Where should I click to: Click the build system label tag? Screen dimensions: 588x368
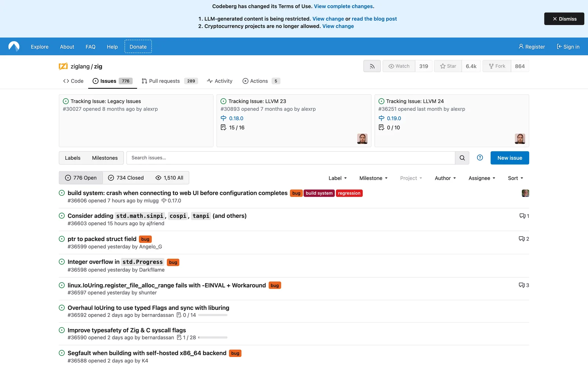[319, 193]
